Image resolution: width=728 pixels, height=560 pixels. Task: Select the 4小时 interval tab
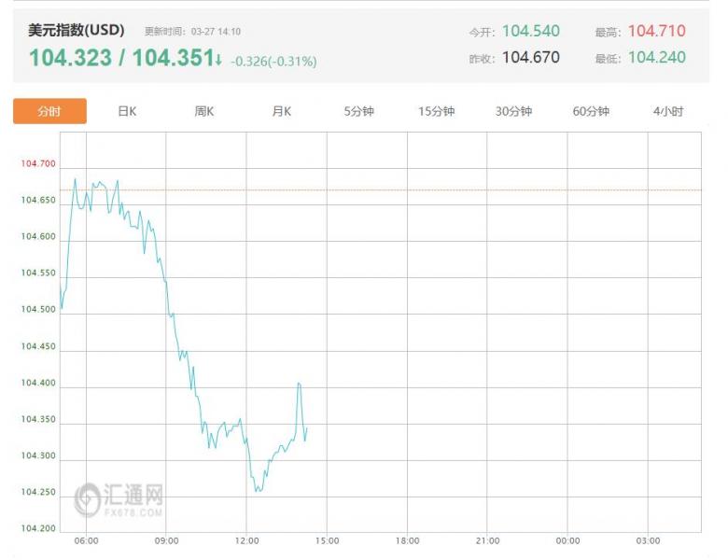668,111
